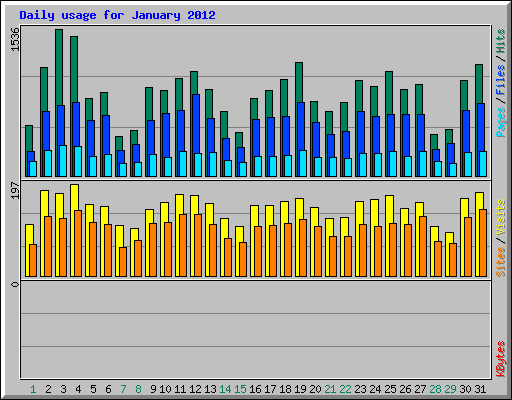Click the 'KBytes' legend label
The width and height of the screenshot is (512, 400).
tap(500, 359)
